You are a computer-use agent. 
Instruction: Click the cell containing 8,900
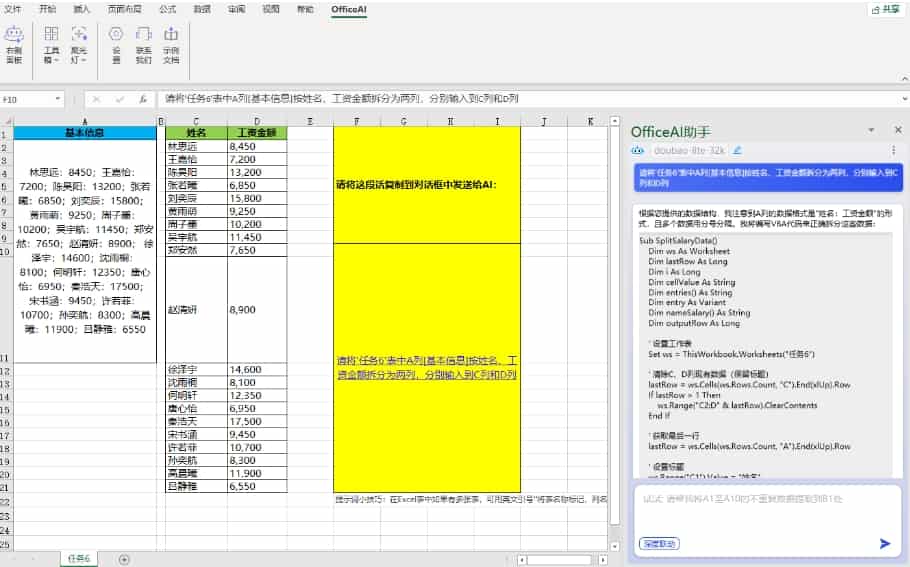(x=257, y=310)
